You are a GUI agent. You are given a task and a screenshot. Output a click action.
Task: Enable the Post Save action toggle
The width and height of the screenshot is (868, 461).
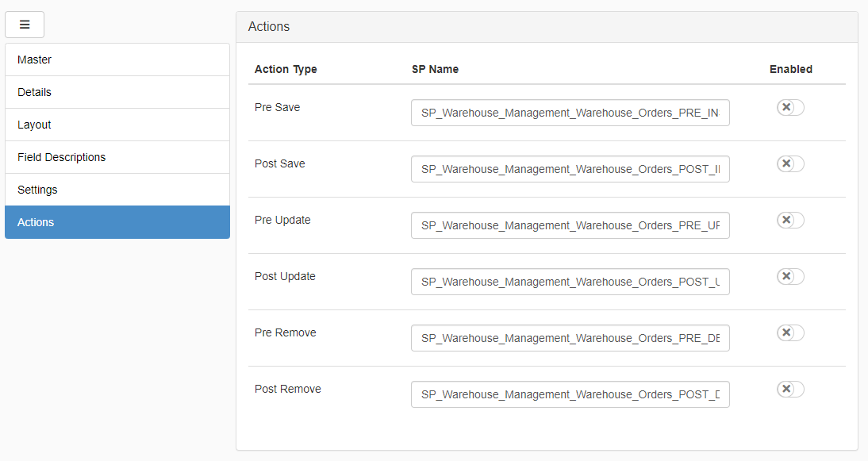(789, 164)
